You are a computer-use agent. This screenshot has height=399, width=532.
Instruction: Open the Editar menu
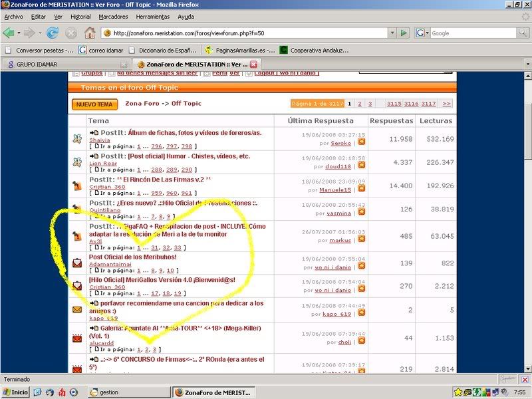[39, 17]
